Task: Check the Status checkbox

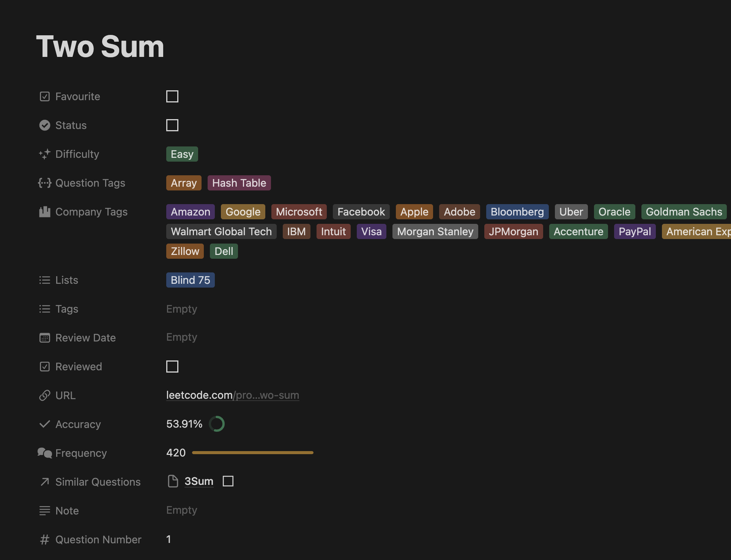Action: (x=172, y=125)
